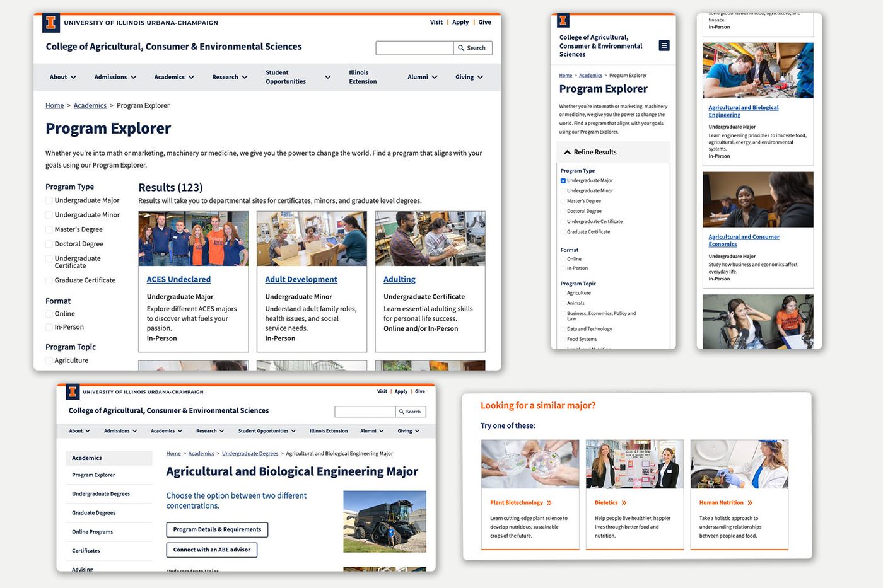Click the ACES Undeclared students group photo
883x588 pixels.
click(193, 238)
